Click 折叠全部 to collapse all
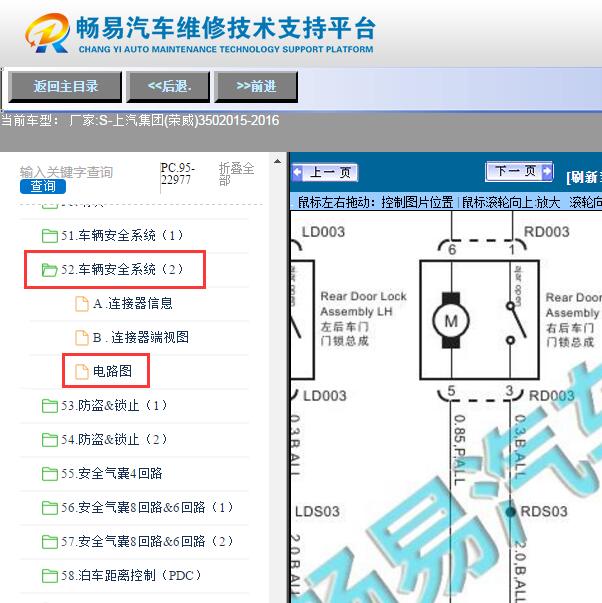Screen dimensions: 602x603 pyautogui.click(x=236, y=174)
